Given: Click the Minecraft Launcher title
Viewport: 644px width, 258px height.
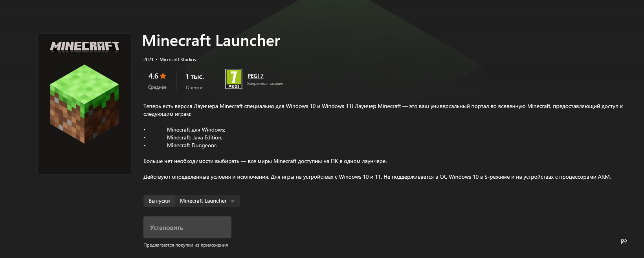Looking at the screenshot, I should (x=211, y=41).
